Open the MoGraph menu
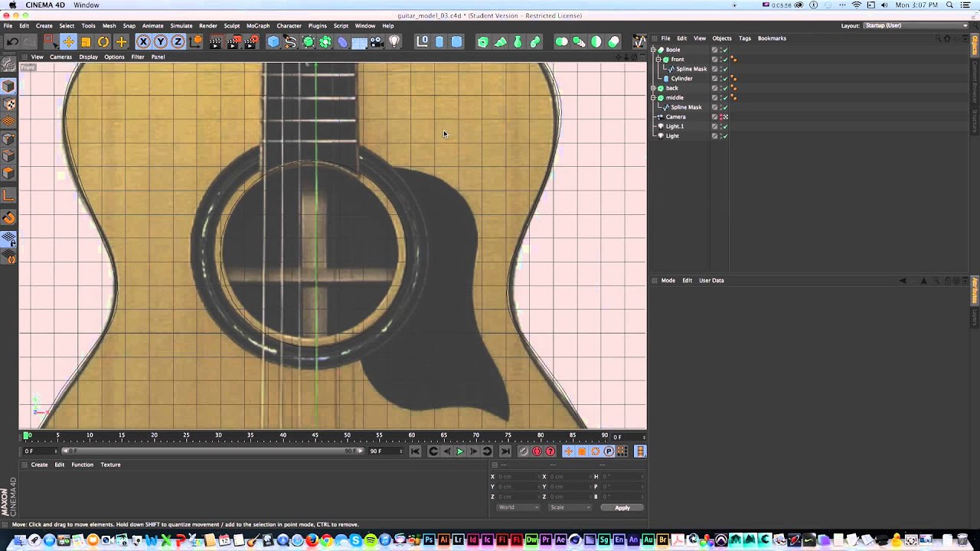The width and height of the screenshot is (980, 551). coord(258,26)
